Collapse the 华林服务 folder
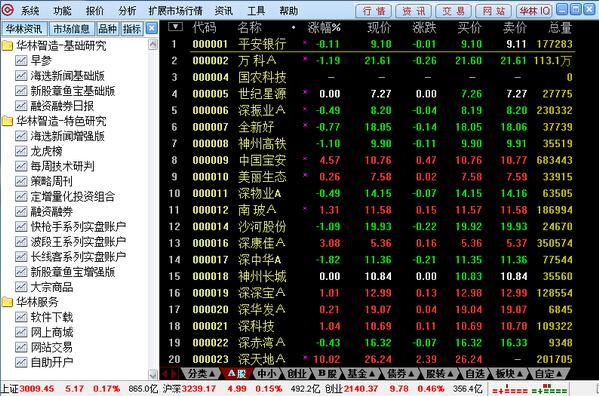The image size is (599, 396). pyautogui.click(x=7, y=302)
